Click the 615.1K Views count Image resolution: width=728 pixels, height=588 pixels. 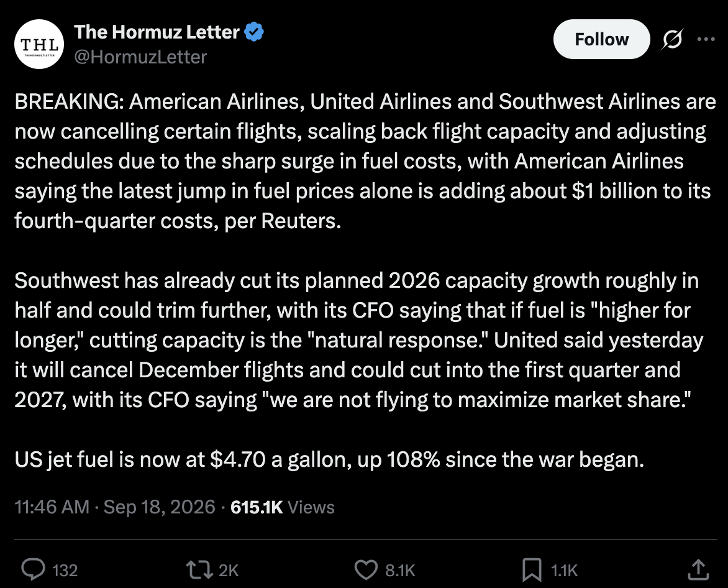282,507
